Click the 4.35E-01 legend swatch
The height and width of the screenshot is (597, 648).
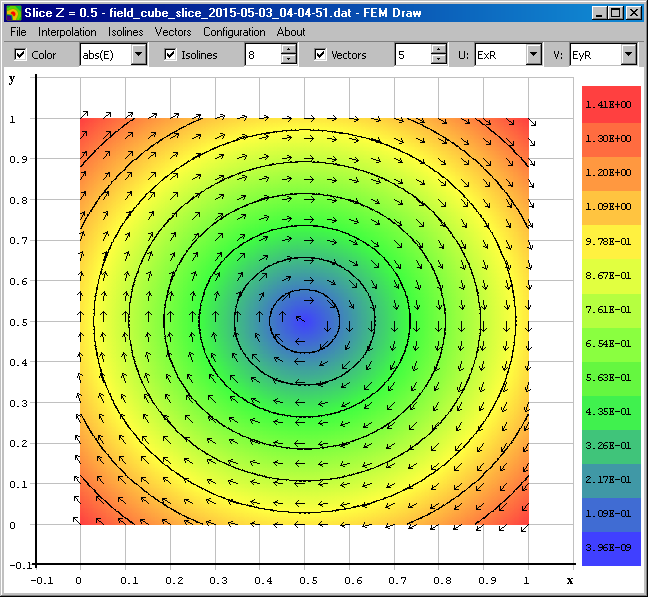611,413
